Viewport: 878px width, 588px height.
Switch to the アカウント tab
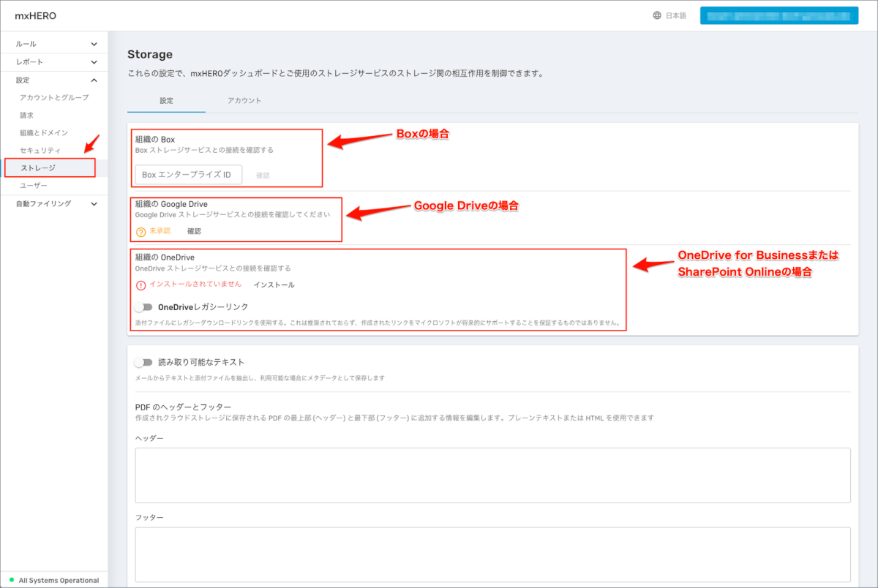[x=244, y=100]
